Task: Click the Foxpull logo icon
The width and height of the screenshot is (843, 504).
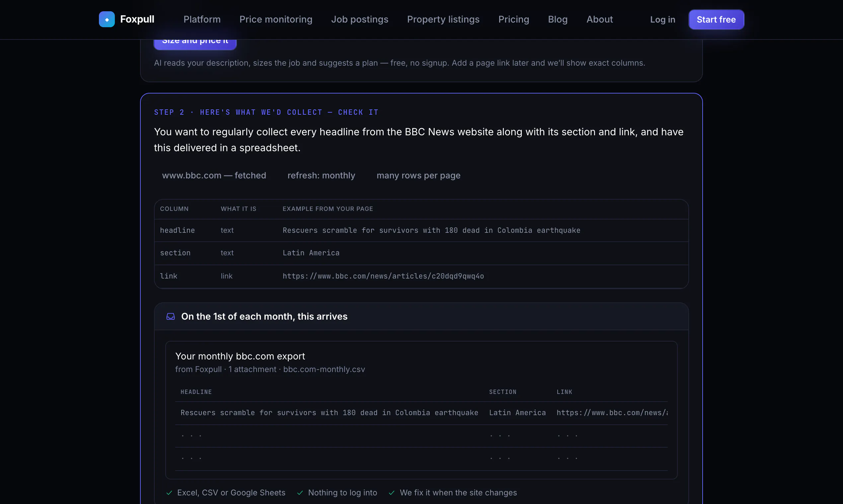Action: [x=107, y=19]
